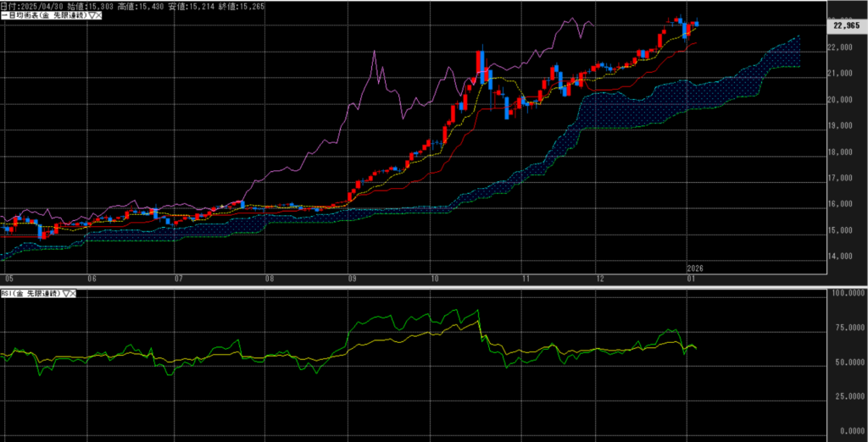Viewport: 868px width, 442px height.
Task: Expand the RSI panel dropdown triangle
Action: (x=64, y=293)
